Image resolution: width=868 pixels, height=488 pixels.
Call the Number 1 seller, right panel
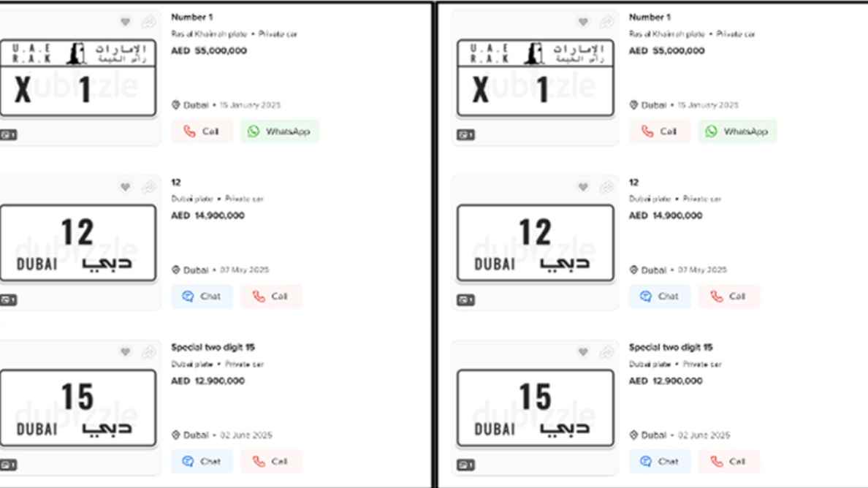point(659,131)
